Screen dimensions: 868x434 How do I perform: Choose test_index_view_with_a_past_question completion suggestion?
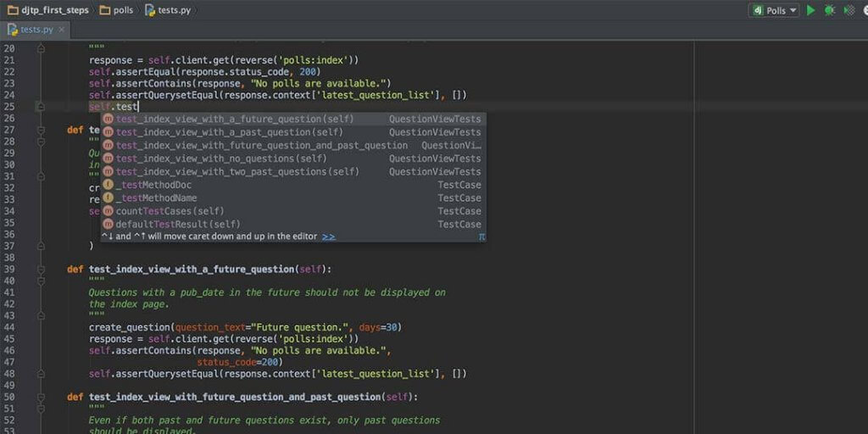293,132
